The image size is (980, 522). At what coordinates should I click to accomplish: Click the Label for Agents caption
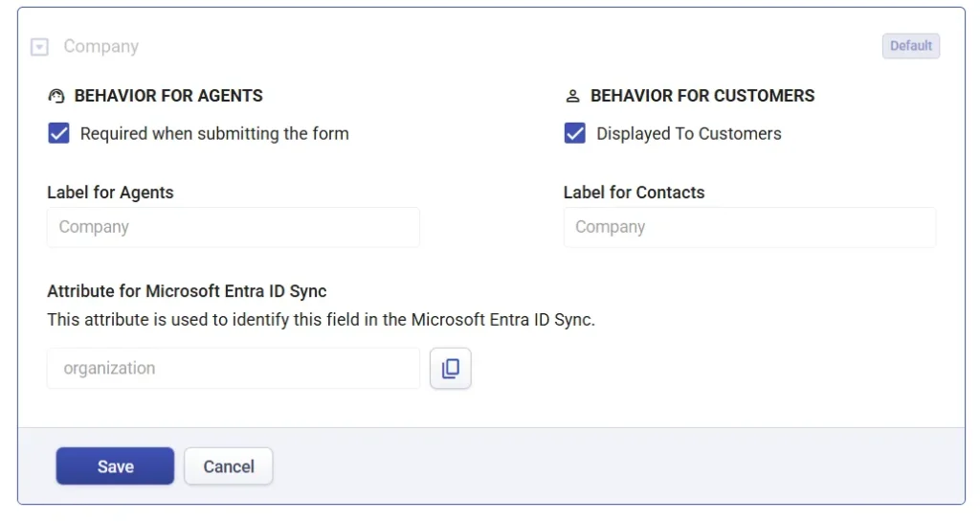coord(111,193)
